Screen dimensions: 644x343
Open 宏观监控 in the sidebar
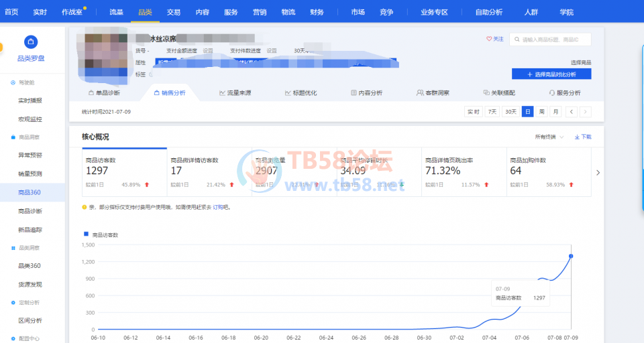[x=30, y=119]
